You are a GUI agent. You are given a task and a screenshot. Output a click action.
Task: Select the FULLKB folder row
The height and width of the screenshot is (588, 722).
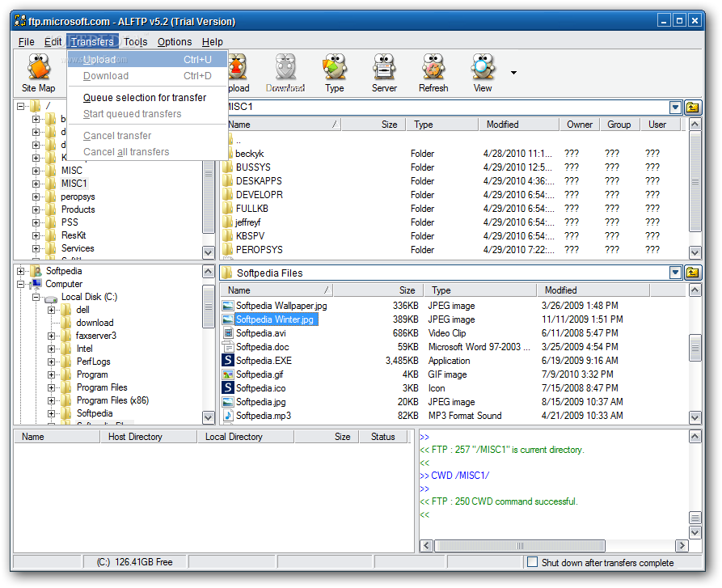[252, 208]
